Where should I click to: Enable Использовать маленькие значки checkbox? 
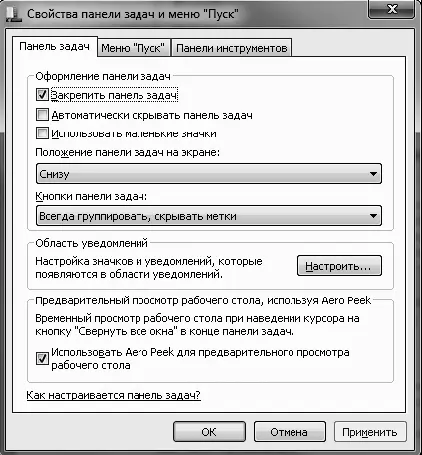click(x=42, y=133)
